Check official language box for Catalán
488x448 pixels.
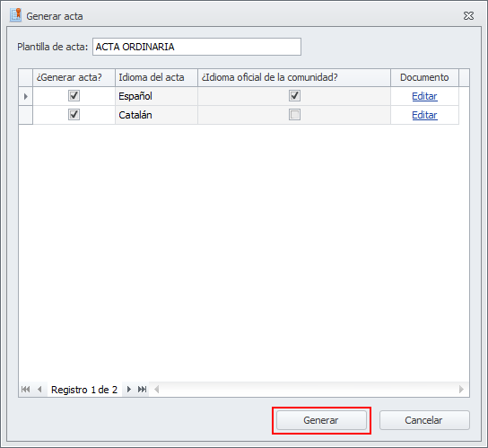point(294,115)
